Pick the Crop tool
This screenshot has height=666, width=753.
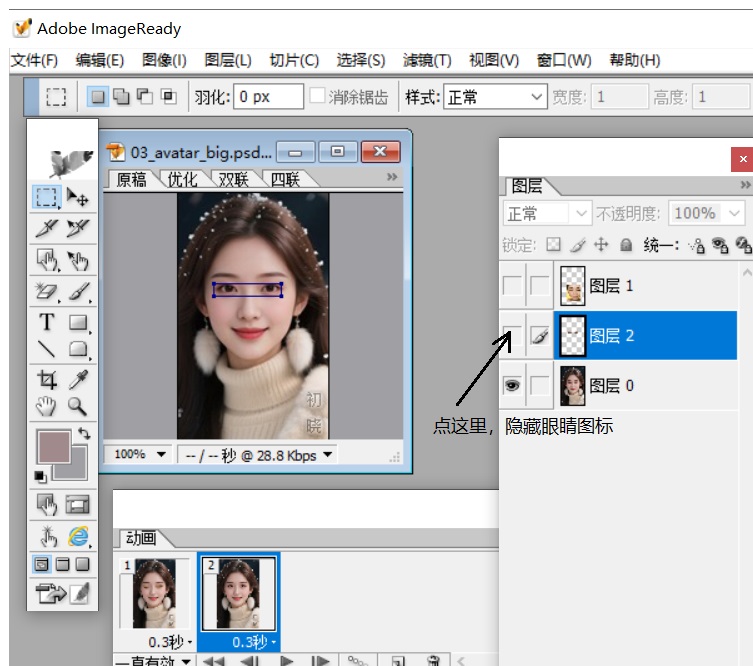click(46, 379)
